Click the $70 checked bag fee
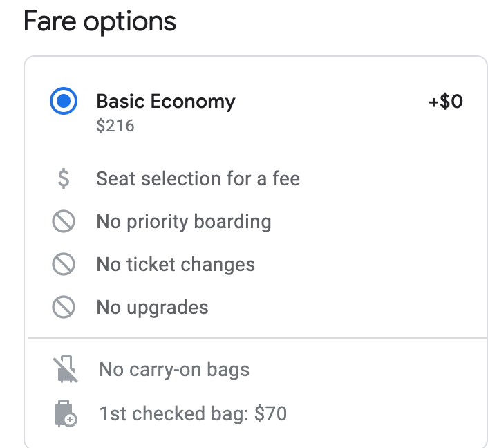Image resolution: width=488 pixels, height=448 pixels. tap(270, 413)
